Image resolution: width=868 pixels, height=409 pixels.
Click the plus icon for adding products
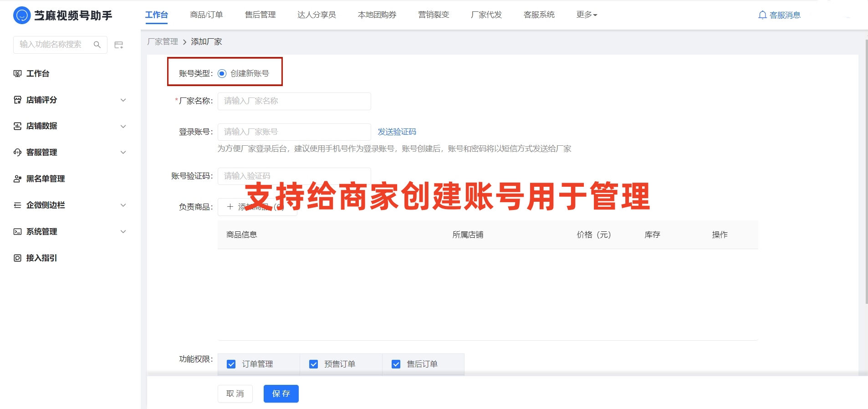[x=230, y=207]
